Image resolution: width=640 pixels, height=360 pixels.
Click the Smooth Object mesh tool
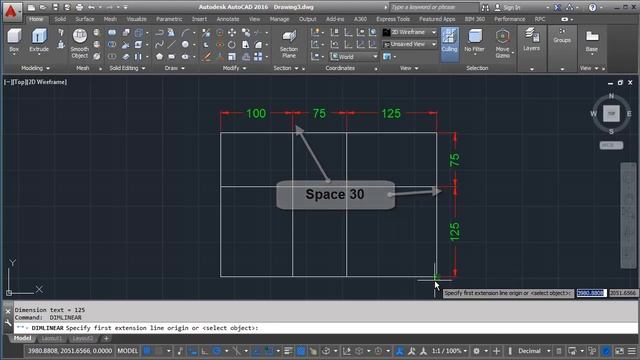point(80,43)
